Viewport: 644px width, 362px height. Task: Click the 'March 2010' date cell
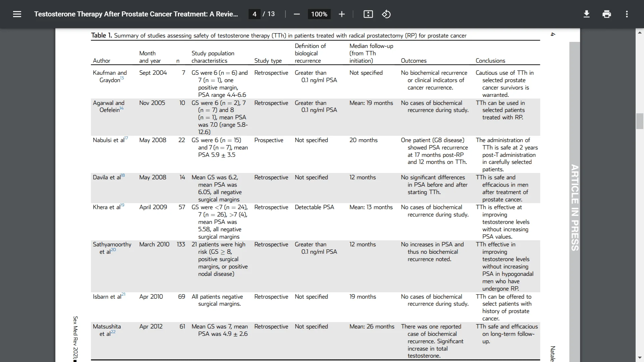point(154,244)
